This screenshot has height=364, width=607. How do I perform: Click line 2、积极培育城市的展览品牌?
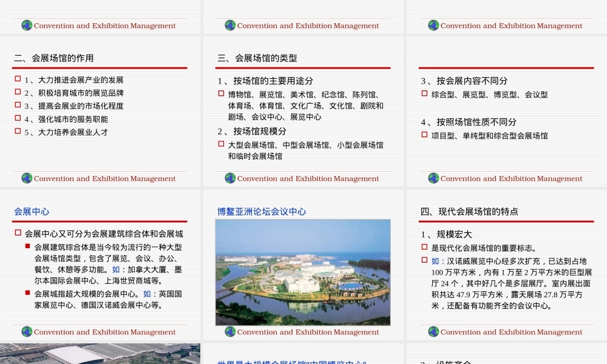click(74, 93)
